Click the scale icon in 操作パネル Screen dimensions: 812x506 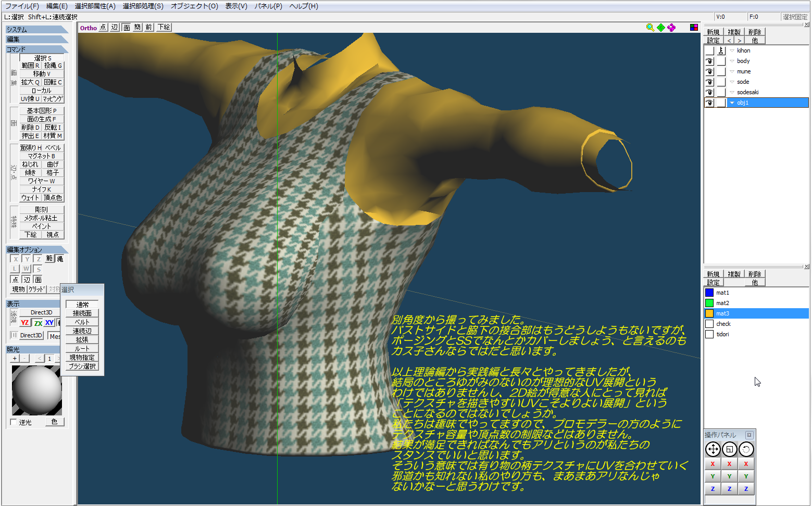[729, 449]
